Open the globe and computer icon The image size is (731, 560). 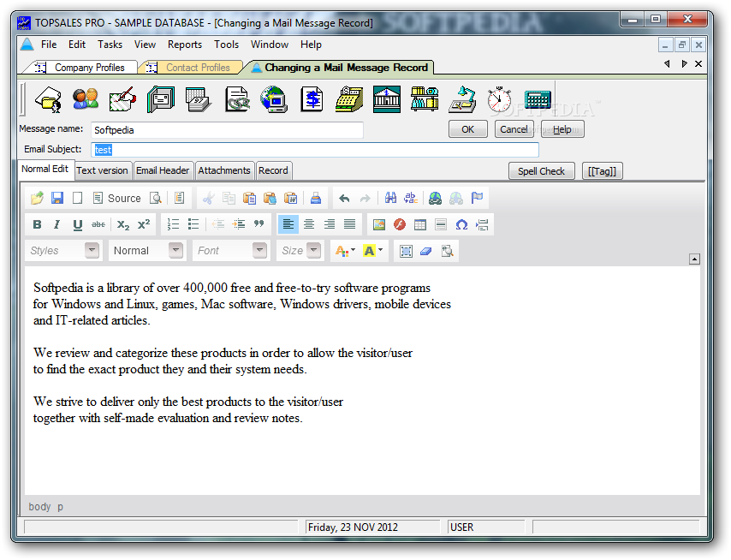pyautogui.click(x=274, y=99)
